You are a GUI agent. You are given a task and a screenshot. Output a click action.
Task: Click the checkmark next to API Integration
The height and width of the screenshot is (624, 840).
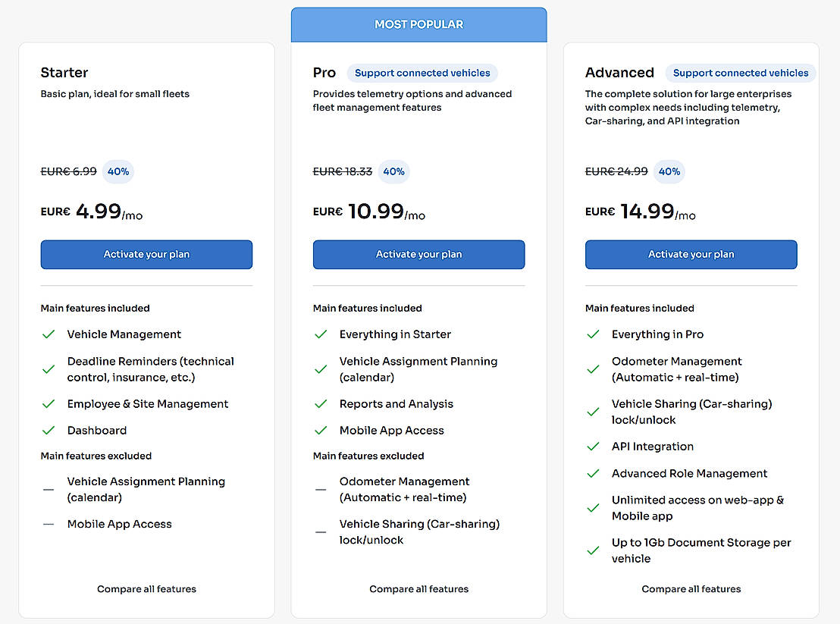[593, 447]
